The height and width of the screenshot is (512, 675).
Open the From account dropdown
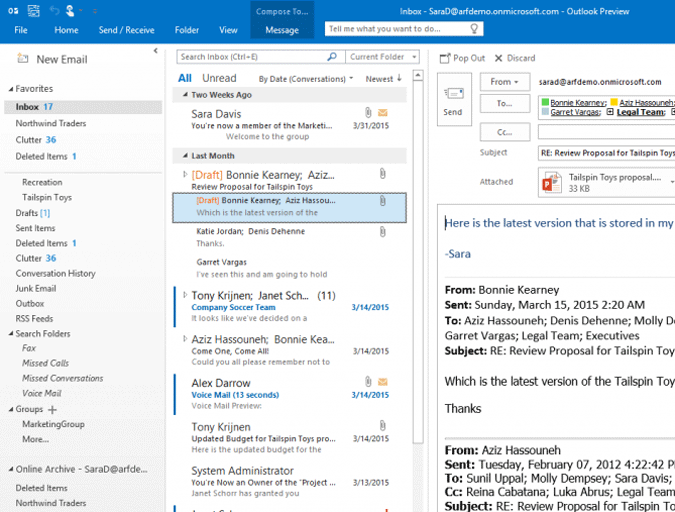504,82
